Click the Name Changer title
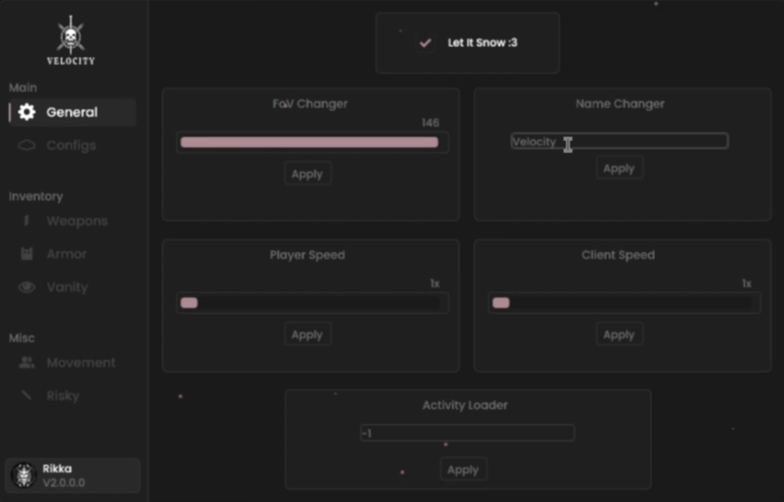Image resolution: width=784 pixels, height=502 pixels. point(620,104)
